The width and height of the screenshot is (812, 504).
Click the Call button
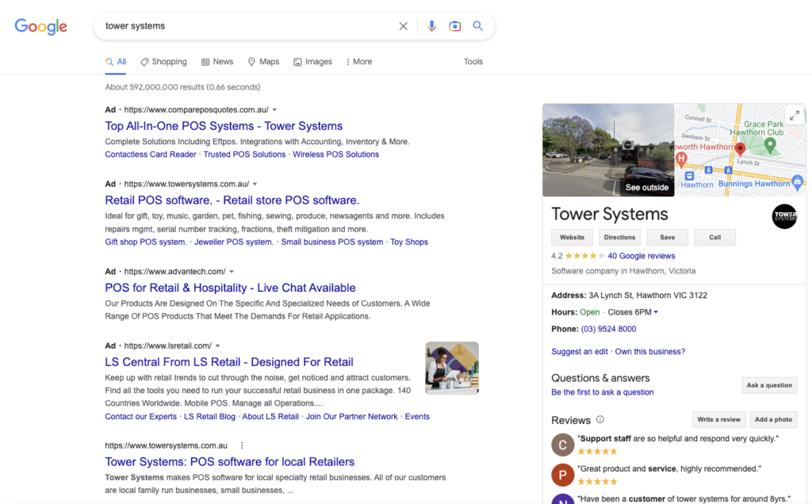[x=714, y=238]
